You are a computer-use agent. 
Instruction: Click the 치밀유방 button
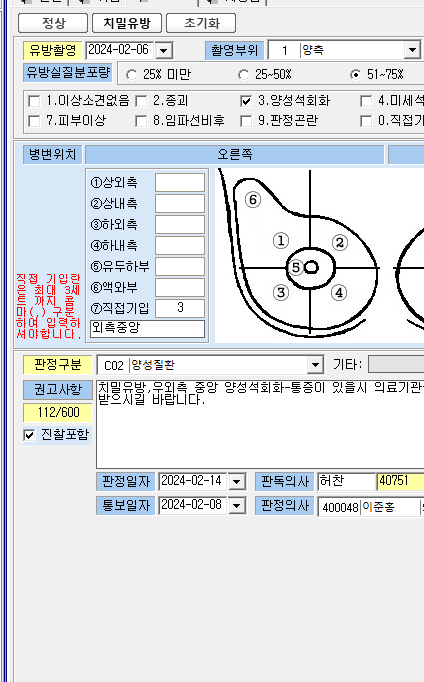tap(127, 23)
